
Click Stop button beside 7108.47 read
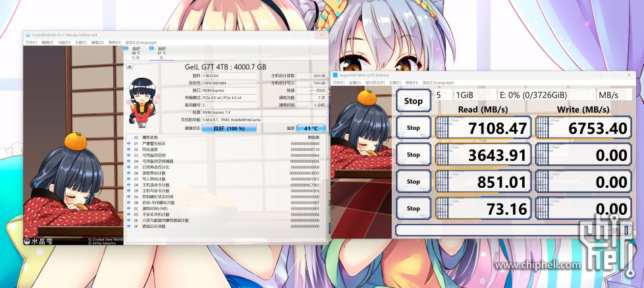413,127
